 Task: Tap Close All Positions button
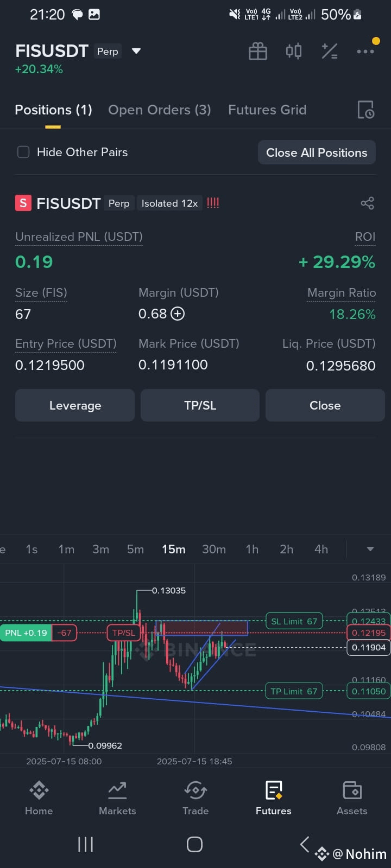coord(317,152)
